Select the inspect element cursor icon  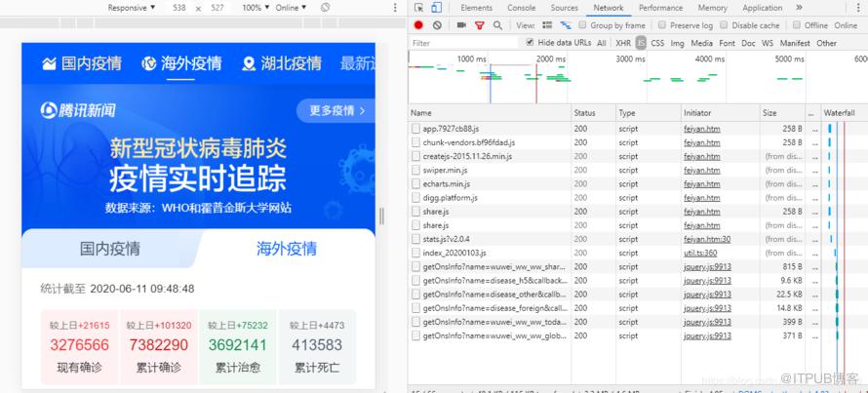(x=418, y=8)
